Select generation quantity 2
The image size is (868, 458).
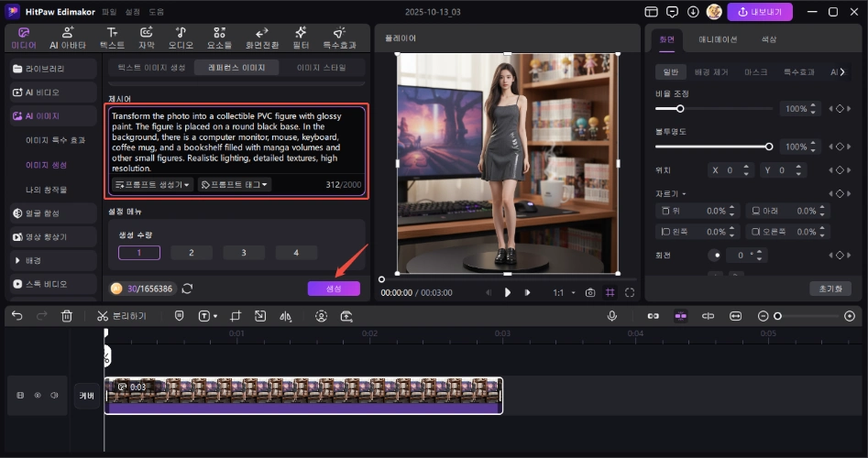pyautogui.click(x=192, y=253)
